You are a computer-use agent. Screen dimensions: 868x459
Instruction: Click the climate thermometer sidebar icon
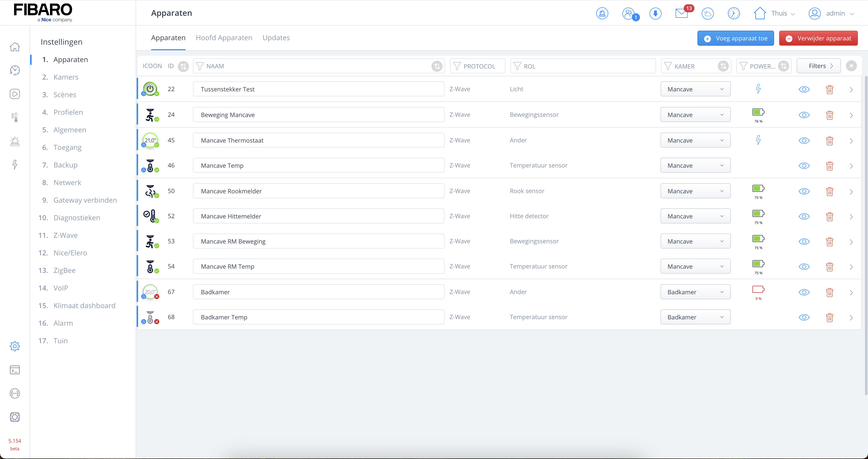click(15, 117)
